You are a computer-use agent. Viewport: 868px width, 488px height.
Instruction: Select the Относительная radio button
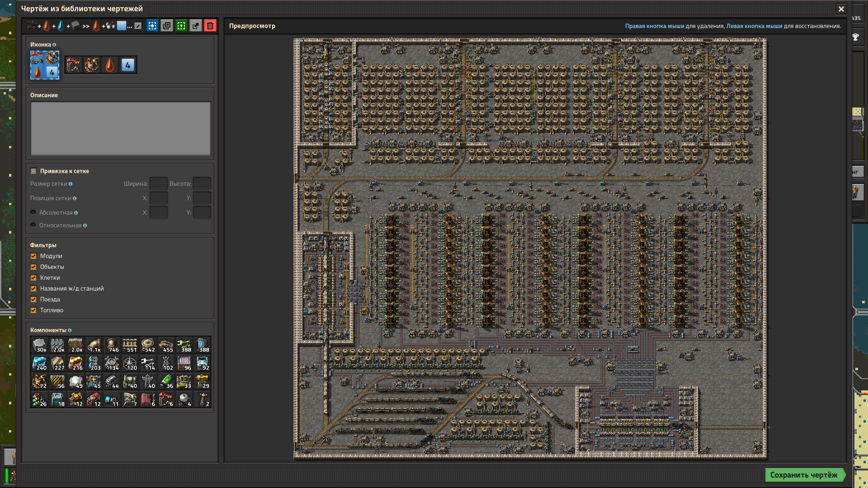click(33, 225)
